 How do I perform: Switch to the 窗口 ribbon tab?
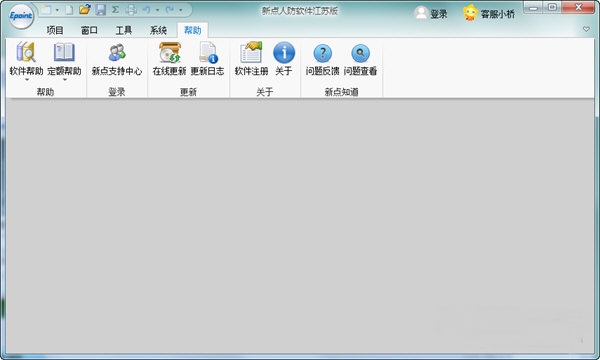89,30
